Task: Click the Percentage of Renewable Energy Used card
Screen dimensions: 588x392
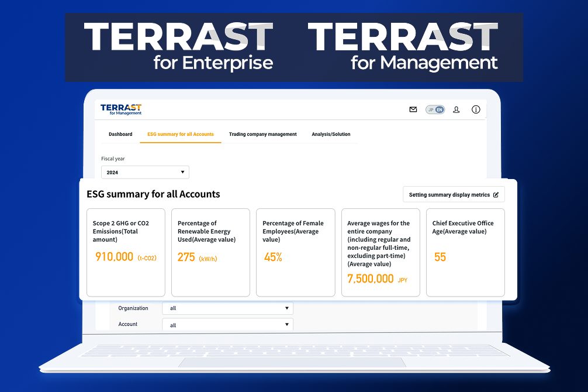Action: tap(210, 252)
